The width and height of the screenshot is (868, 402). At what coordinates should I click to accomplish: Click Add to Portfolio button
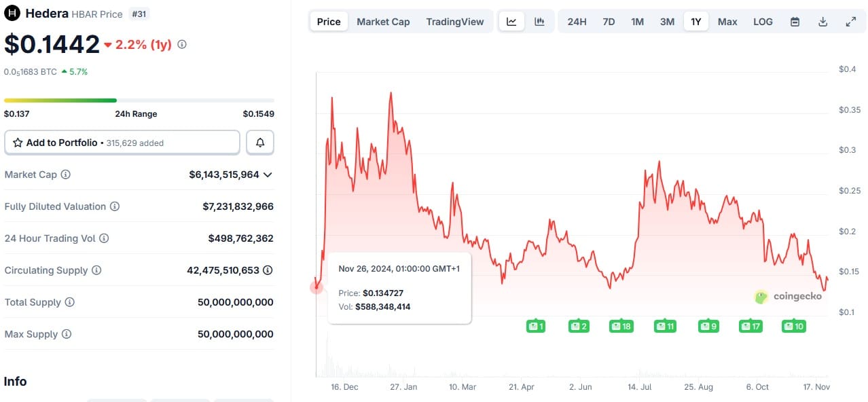click(122, 143)
